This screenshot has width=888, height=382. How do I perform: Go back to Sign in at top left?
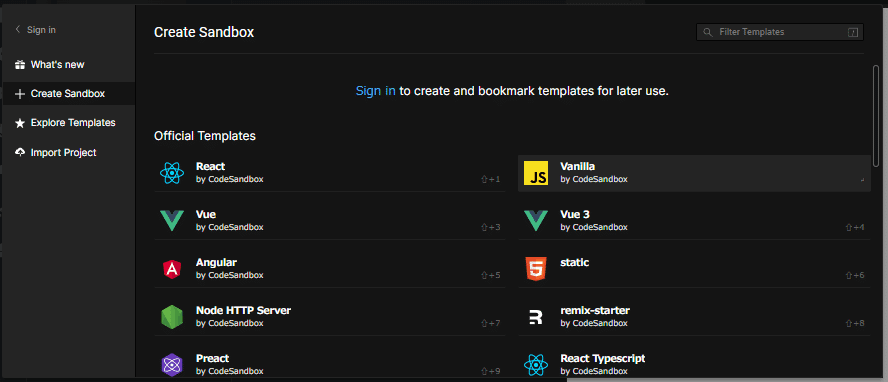coord(41,29)
